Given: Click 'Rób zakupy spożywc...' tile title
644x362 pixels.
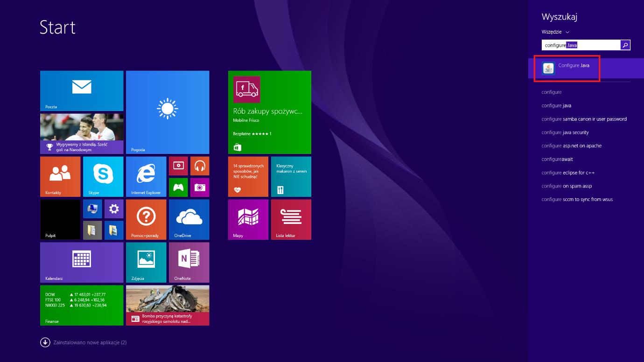Looking at the screenshot, I should point(268,111).
